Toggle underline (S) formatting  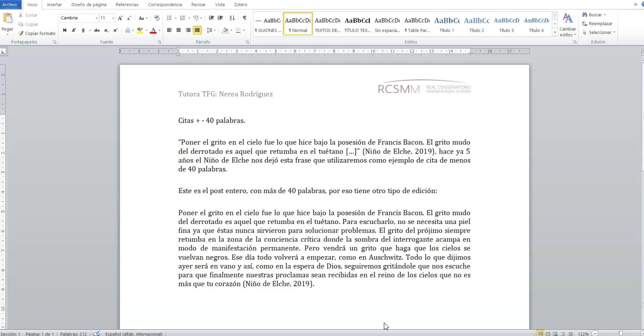[x=83, y=31]
